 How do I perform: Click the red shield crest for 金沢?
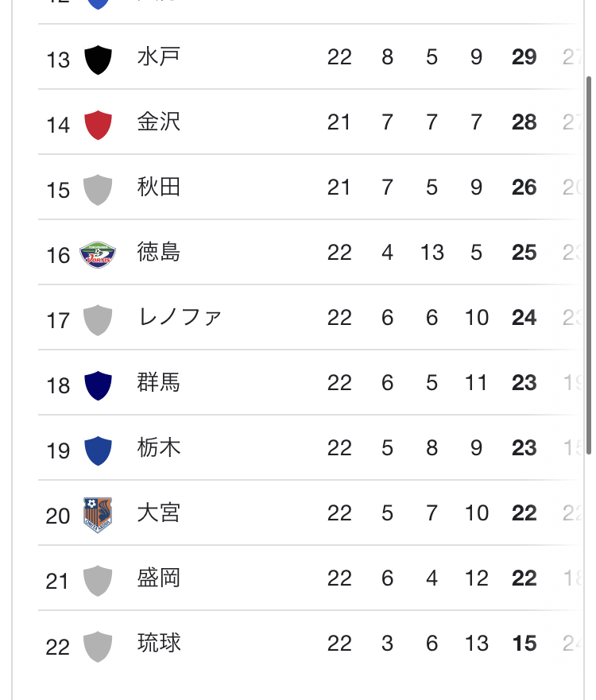tap(98, 125)
